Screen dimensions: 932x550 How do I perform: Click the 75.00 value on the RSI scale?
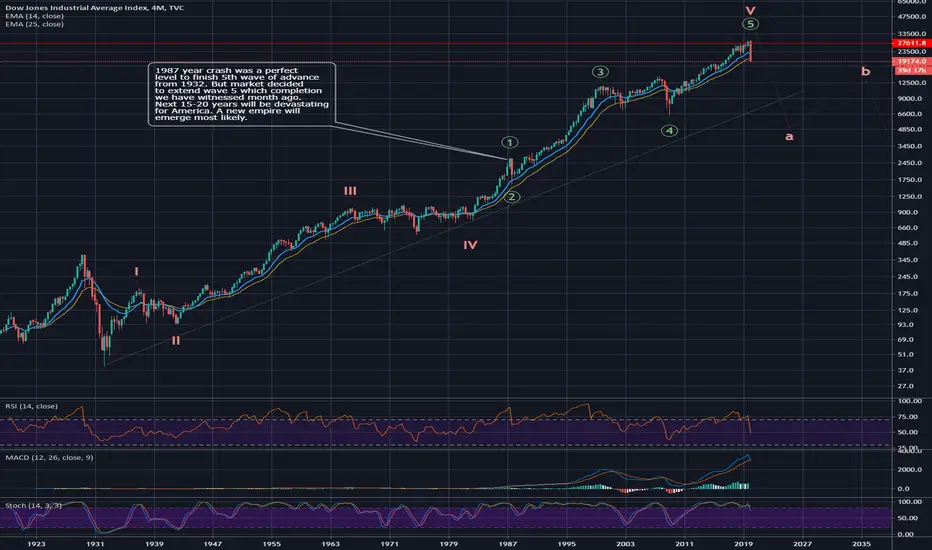click(x=909, y=417)
